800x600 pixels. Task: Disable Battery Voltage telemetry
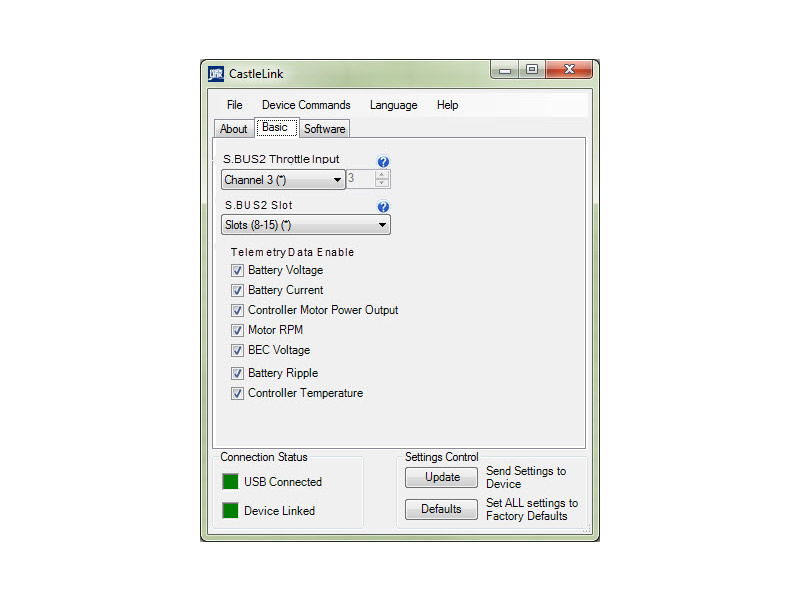tap(237, 270)
